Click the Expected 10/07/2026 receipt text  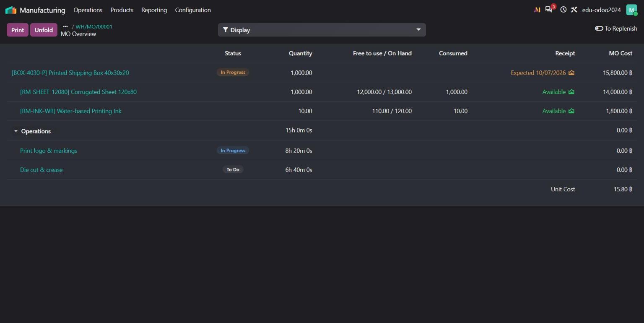point(538,73)
